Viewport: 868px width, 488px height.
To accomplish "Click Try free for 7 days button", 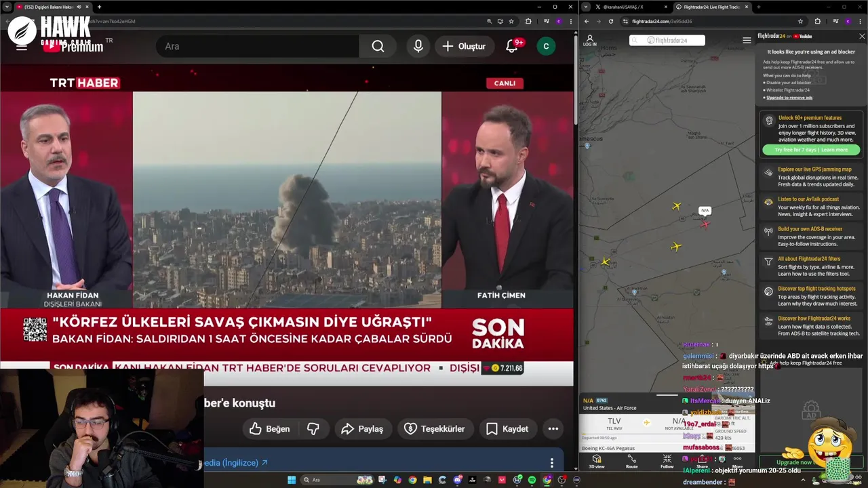I will click(811, 150).
